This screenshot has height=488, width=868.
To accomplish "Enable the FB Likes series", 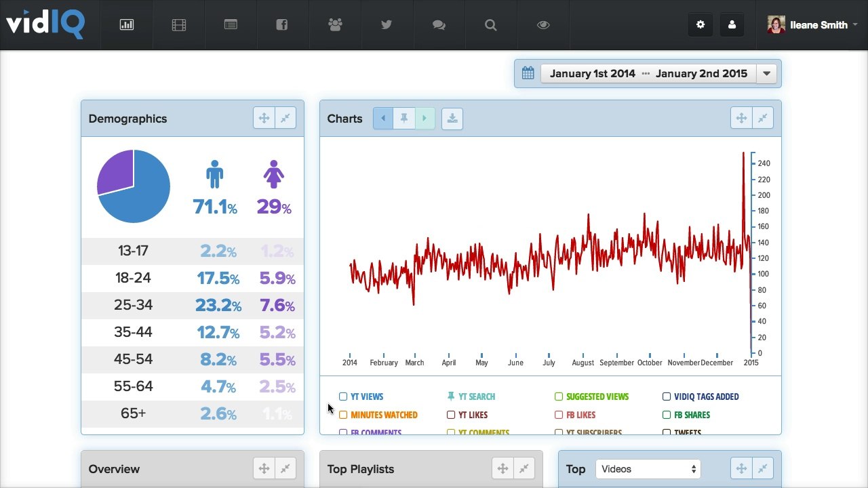I will [559, 415].
